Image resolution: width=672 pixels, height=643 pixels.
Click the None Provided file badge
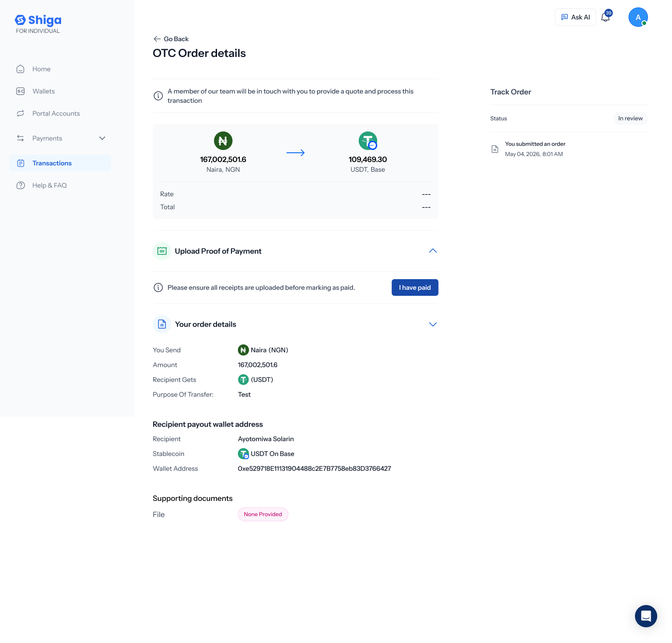263,514
